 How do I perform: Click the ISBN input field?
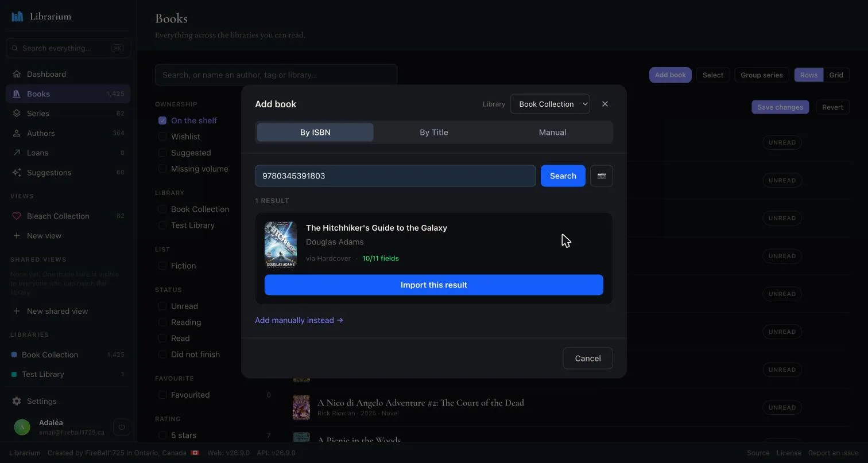tap(396, 176)
